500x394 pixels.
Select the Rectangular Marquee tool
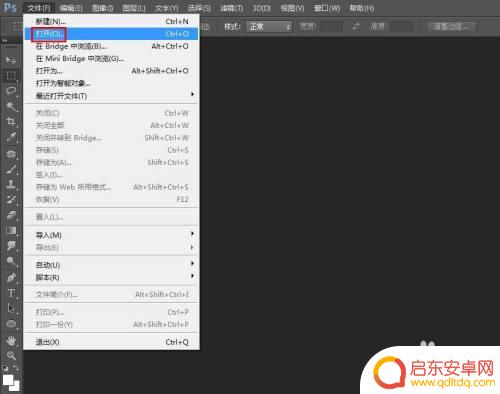[11, 76]
